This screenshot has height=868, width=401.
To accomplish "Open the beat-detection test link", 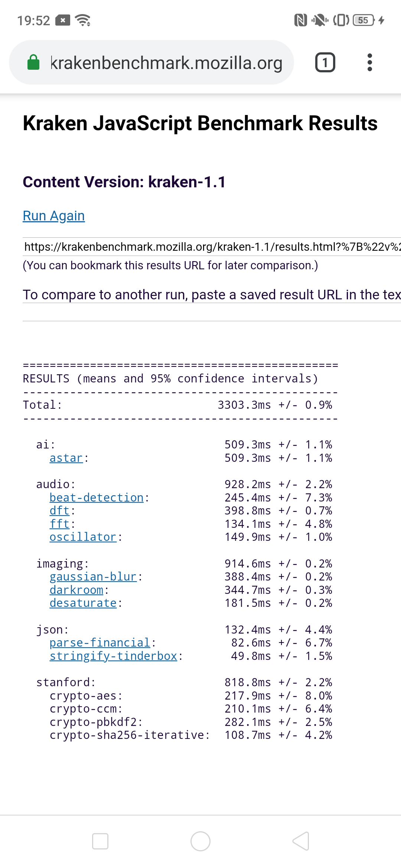I will click(97, 497).
